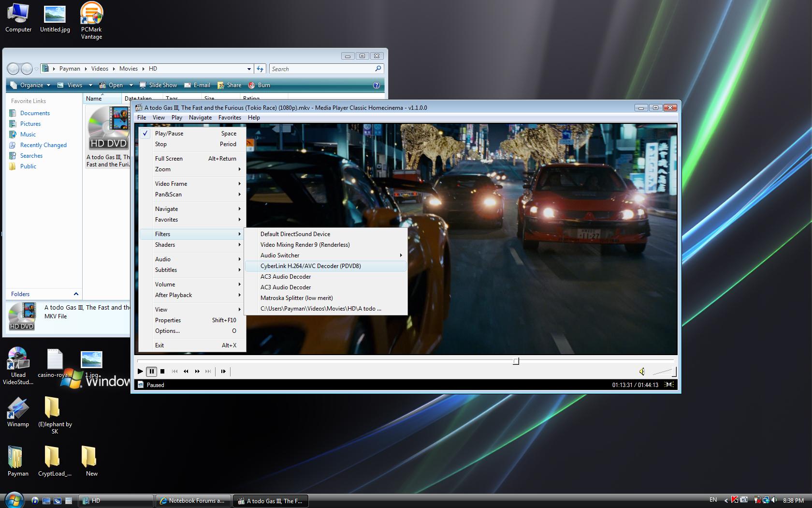Image resolution: width=812 pixels, height=508 pixels.
Task: Open Recently Changed in Favorite Links
Action: coord(38,145)
